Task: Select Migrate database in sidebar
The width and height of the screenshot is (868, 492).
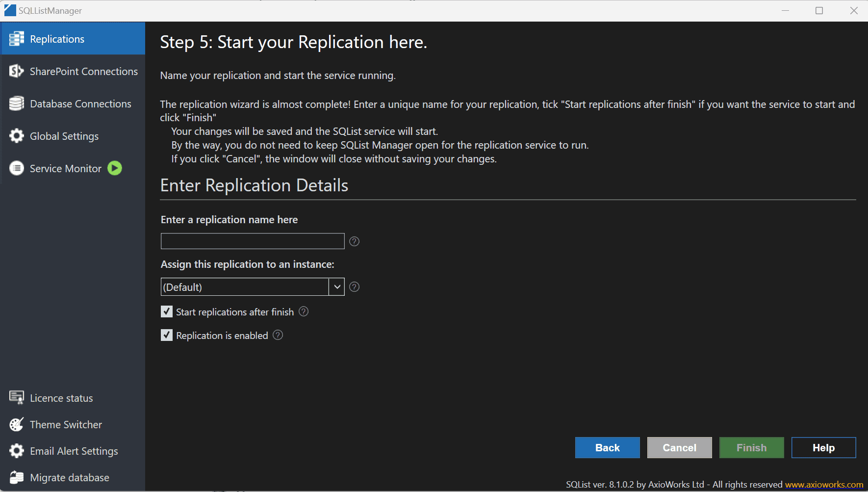Action: (x=69, y=477)
